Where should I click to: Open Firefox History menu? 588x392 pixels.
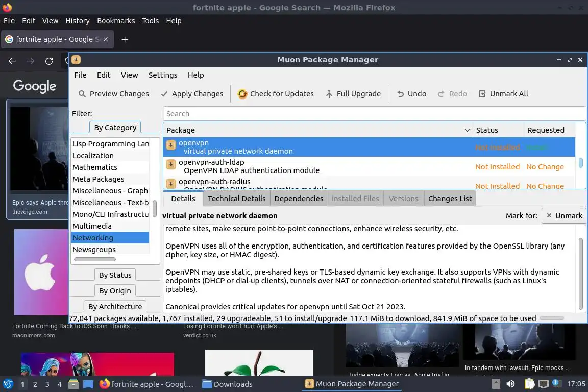pyautogui.click(x=78, y=21)
